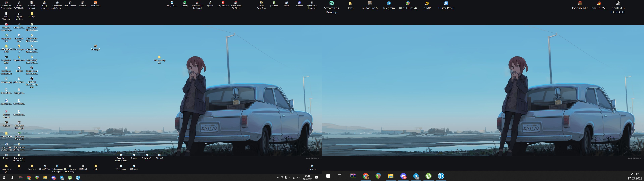Select ArtMoney PRO v7.45 shortcut
This screenshot has height=181, width=644.
click(19, 136)
